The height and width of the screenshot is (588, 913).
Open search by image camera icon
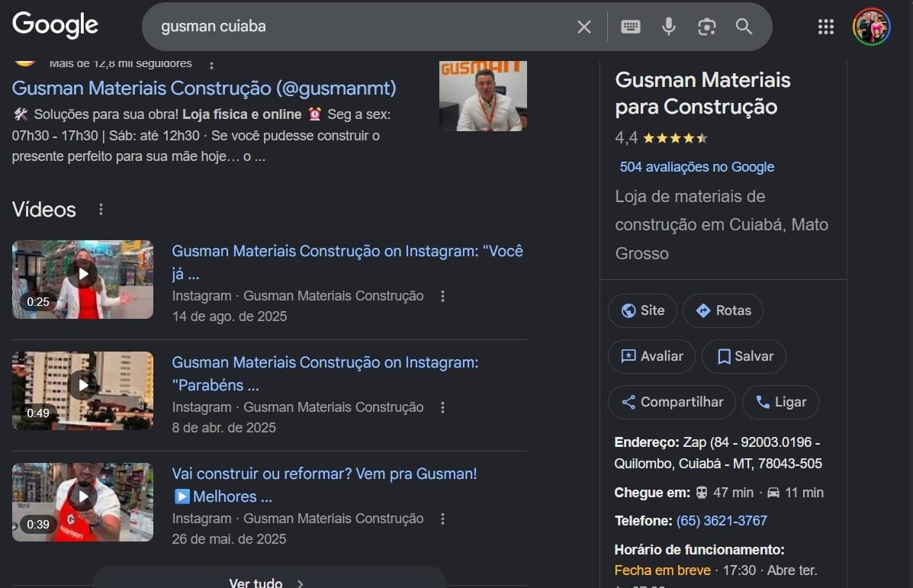pyautogui.click(x=707, y=27)
